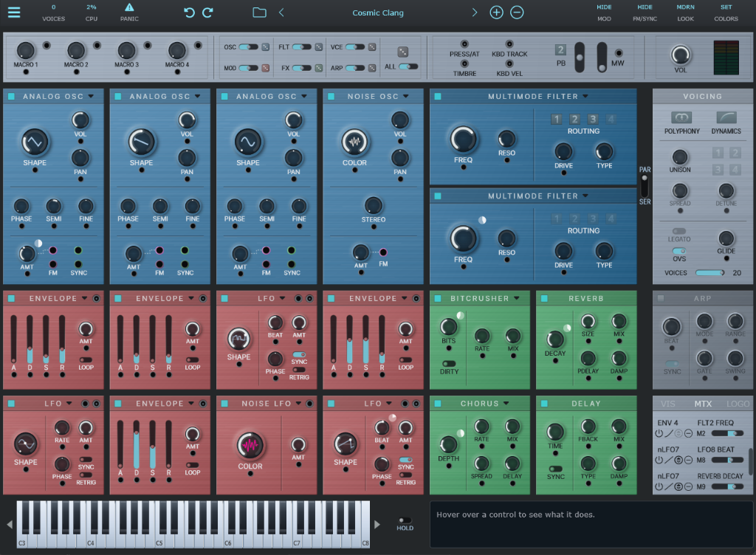The image size is (756, 555).
Task: Click the Color knob of Noise Osc
Action: (354, 142)
